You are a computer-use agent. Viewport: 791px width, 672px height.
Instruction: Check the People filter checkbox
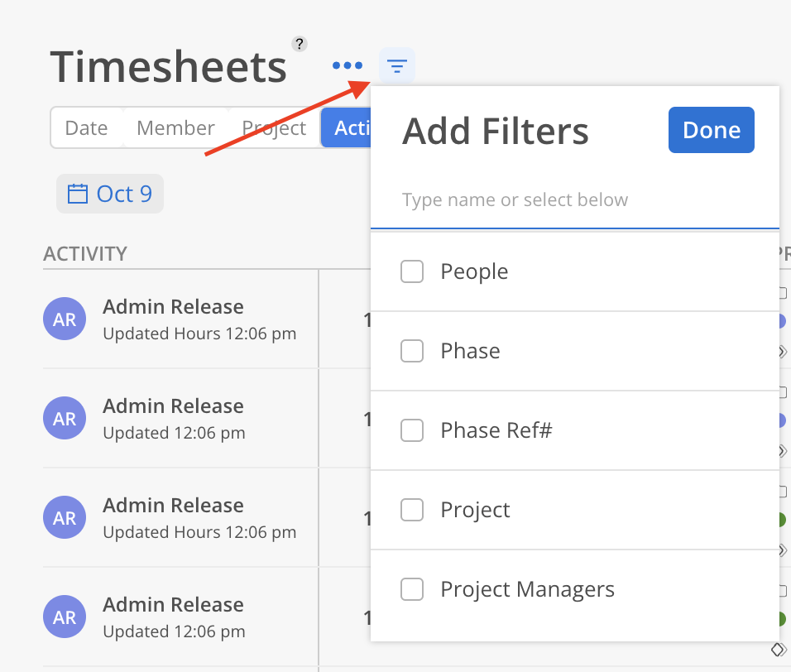pyautogui.click(x=412, y=271)
